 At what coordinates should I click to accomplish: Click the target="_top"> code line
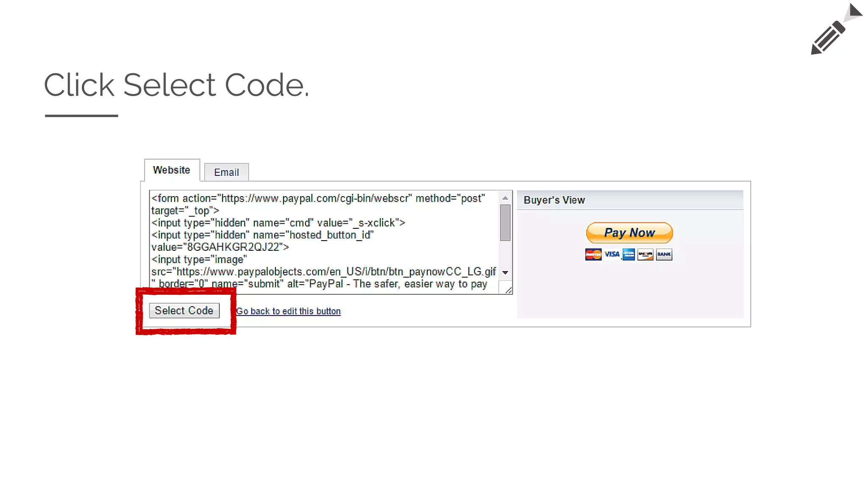point(185,211)
